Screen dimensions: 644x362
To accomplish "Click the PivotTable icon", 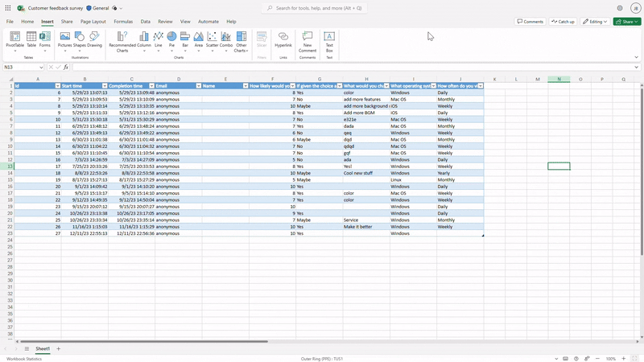I will tap(14, 41).
